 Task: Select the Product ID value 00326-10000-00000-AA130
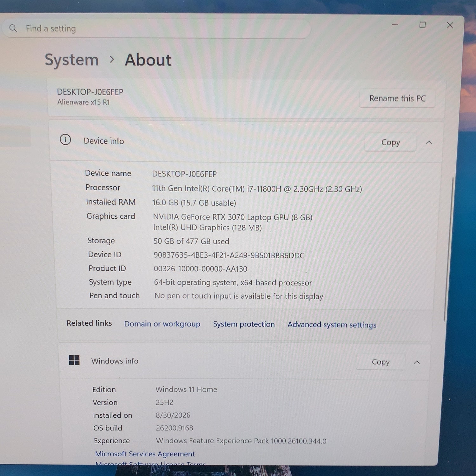pos(200,269)
